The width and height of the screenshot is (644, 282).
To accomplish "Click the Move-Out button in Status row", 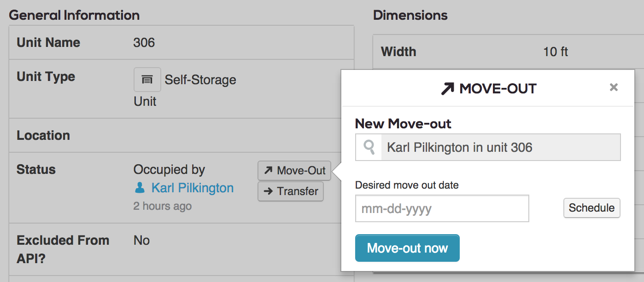I will (294, 171).
